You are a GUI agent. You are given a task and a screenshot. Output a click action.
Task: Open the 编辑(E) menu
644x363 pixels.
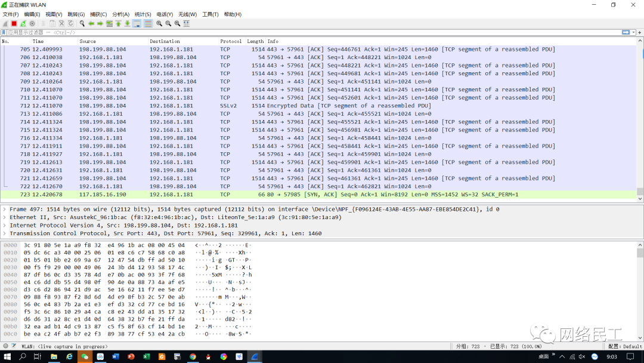coord(32,14)
